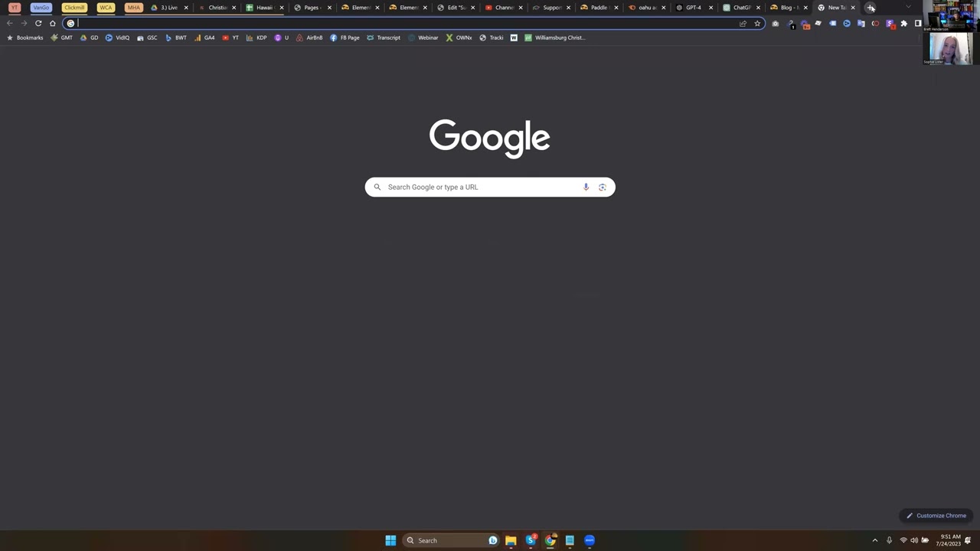Viewport: 980px width, 551px height.
Task: Open the Windows Start menu
Action: [x=390, y=540]
